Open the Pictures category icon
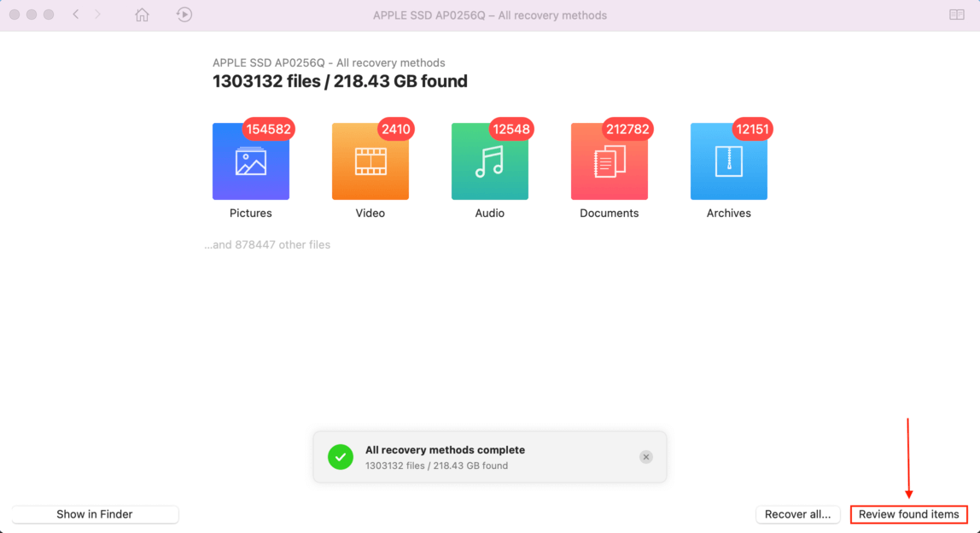980x533 pixels. pyautogui.click(x=251, y=161)
